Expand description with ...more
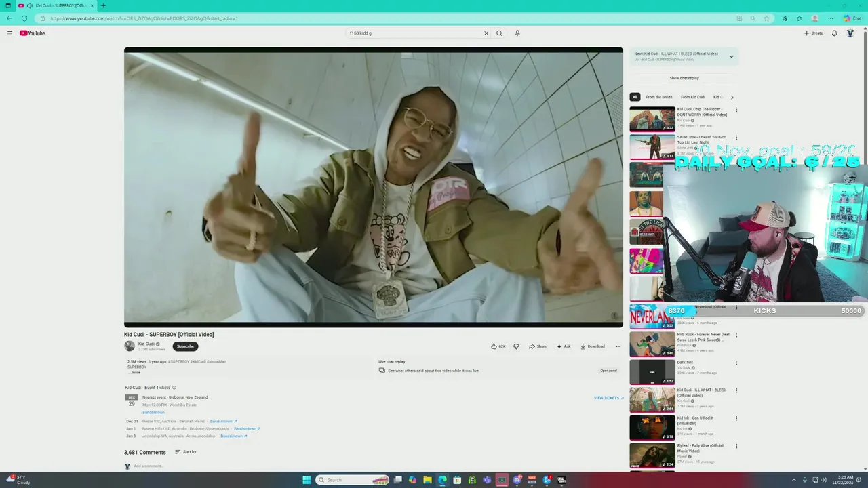 pyautogui.click(x=135, y=372)
